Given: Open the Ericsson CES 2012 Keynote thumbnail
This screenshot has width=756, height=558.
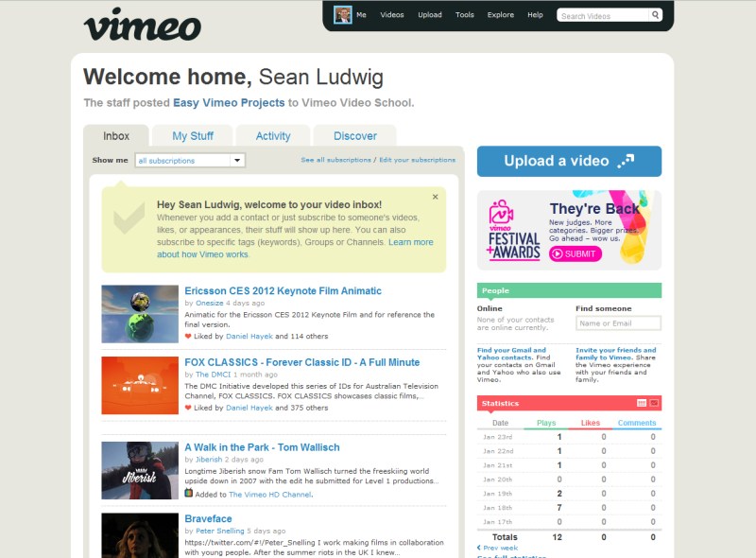Looking at the screenshot, I should click(x=140, y=314).
